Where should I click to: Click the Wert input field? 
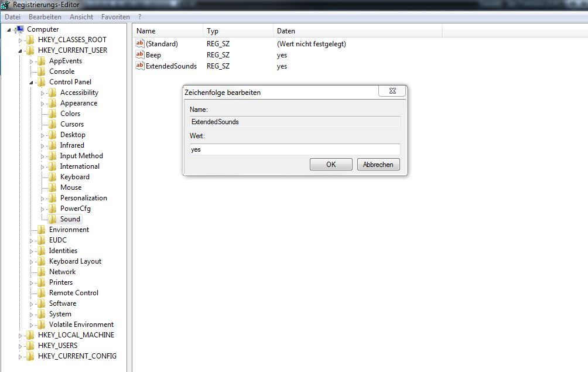pos(295,149)
